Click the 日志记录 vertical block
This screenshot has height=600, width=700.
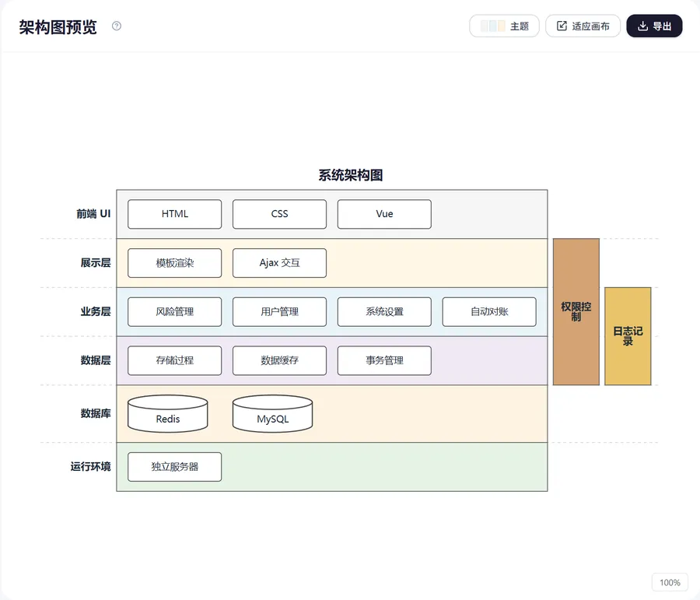coord(628,336)
